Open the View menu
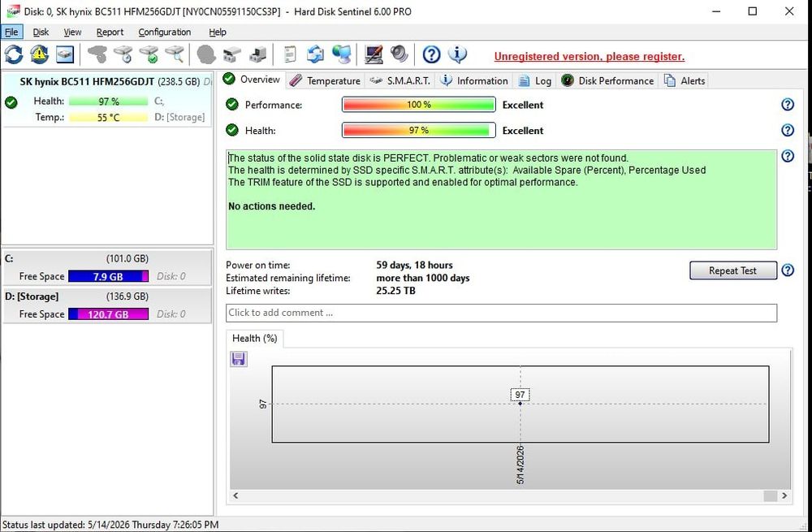The height and width of the screenshot is (532, 812). pos(72,32)
